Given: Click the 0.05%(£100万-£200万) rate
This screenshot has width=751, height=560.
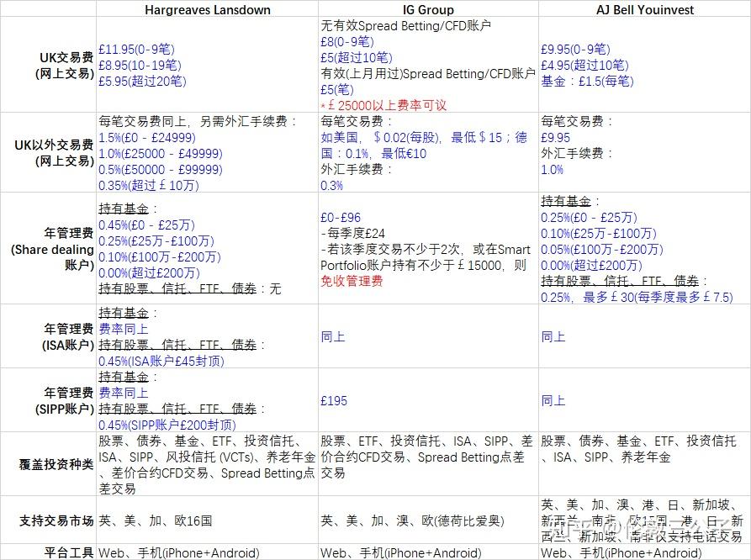Looking at the screenshot, I should [602, 249].
